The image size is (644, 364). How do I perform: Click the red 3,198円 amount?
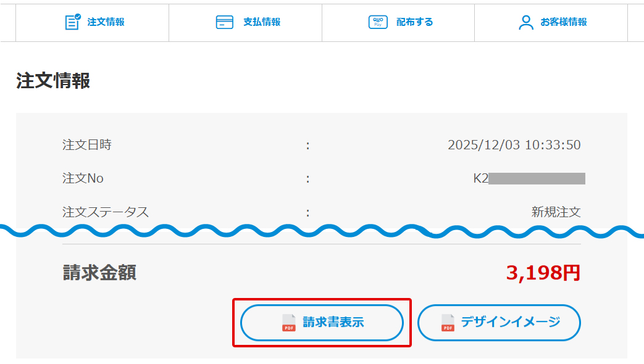pyautogui.click(x=543, y=273)
